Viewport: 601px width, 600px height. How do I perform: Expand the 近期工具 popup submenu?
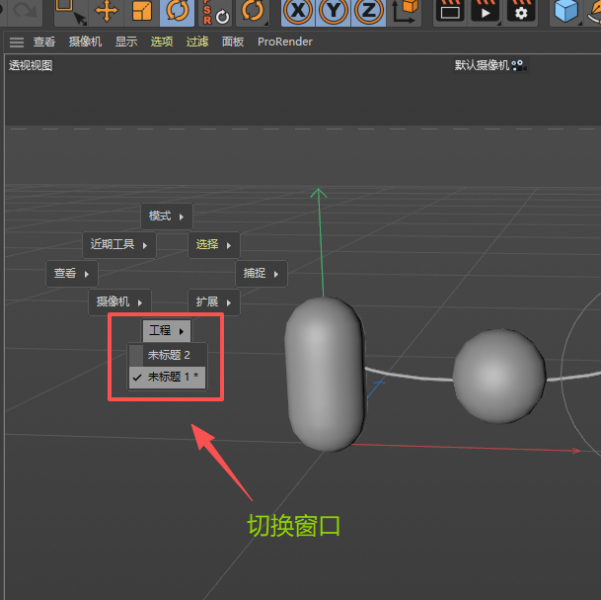tap(119, 244)
